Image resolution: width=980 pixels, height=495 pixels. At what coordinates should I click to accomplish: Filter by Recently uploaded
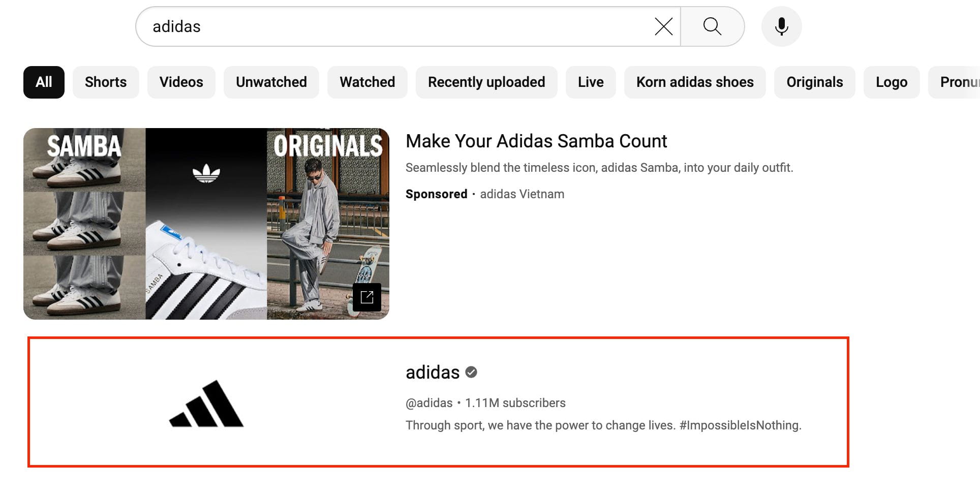(x=486, y=82)
